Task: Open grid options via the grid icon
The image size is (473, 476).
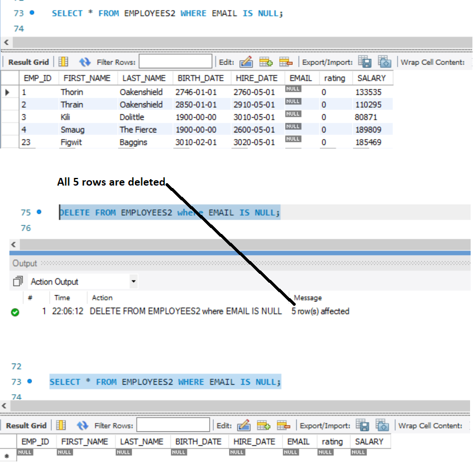Action: tap(63, 61)
